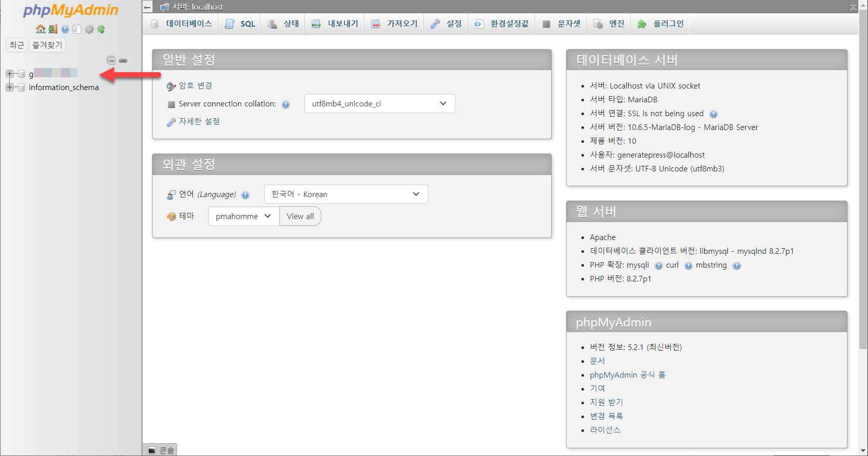Click help icon next to mbstring
The height and width of the screenshot is (456, 868).
736,266
